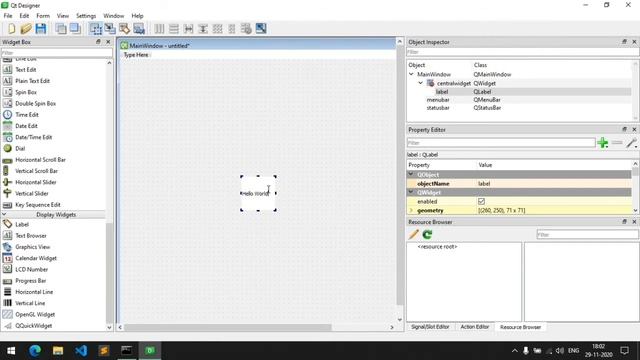Switch to the Resource Browser tab
Image resolution: width=640 pixels, height=360 pixels.
(520, 327)
